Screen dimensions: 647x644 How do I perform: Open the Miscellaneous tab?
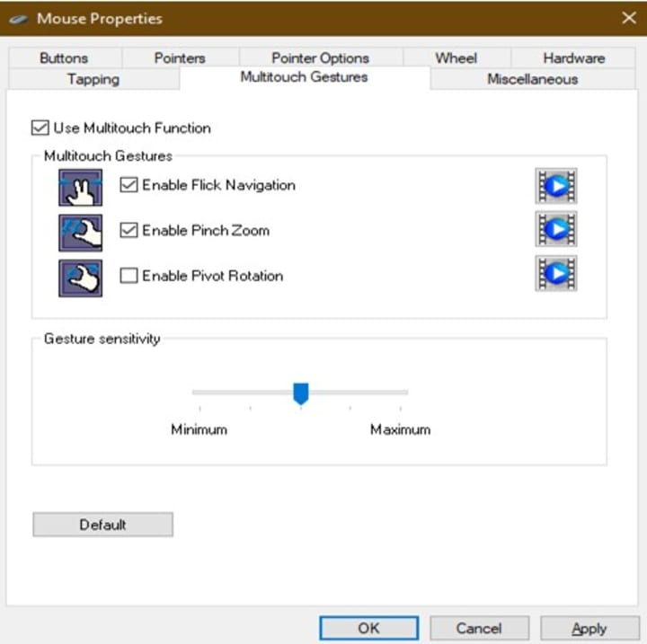533,79
